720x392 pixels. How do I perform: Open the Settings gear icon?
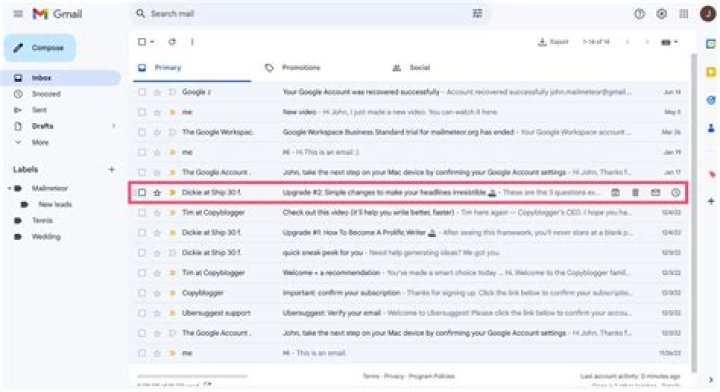pyautogui.click(x=662, y=14)
